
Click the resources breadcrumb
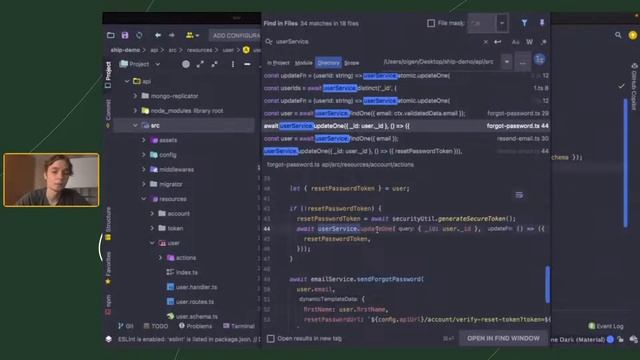pyautogui.click(x=199, y=50)
